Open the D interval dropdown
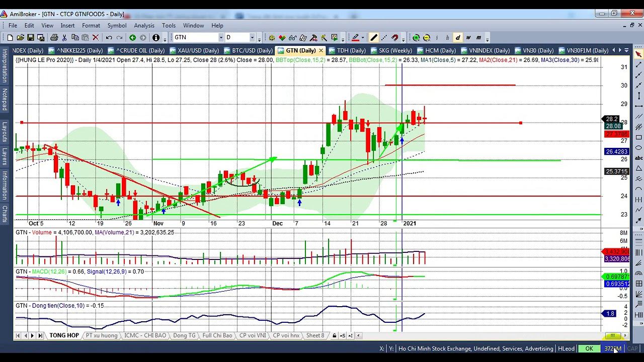 tap(252, 38)
